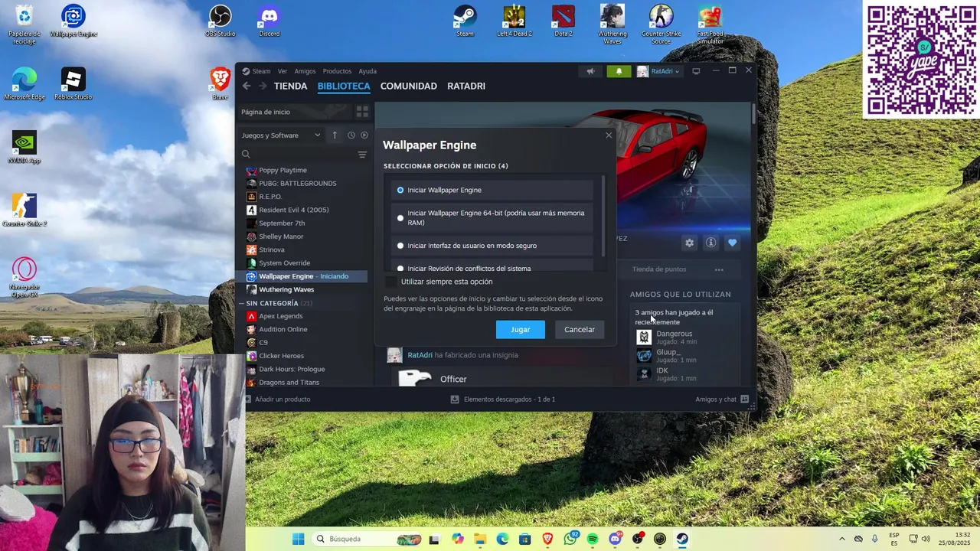Open the Steam menu

click(262, 71)
